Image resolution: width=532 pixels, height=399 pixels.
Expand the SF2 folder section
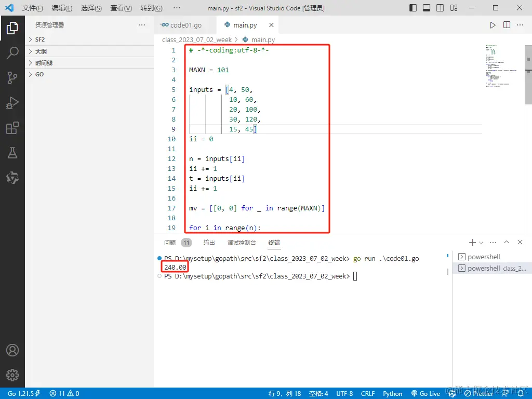(89, 39)
